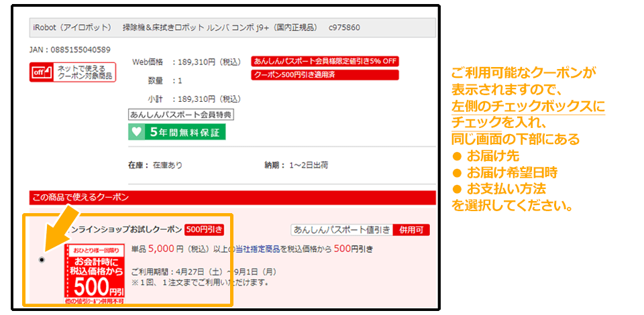Viewport: 644px width, 315px height.
Task: Click the この商品で使えるクーポン header
Action: tap(232, 198)
